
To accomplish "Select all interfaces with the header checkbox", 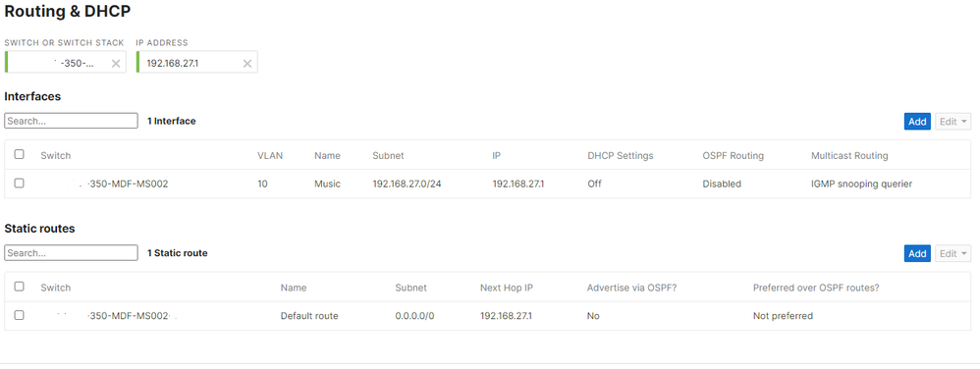I will (19, 154).
